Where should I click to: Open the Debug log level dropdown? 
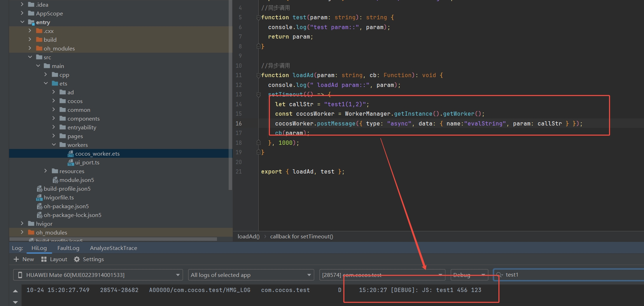[469, 275]
